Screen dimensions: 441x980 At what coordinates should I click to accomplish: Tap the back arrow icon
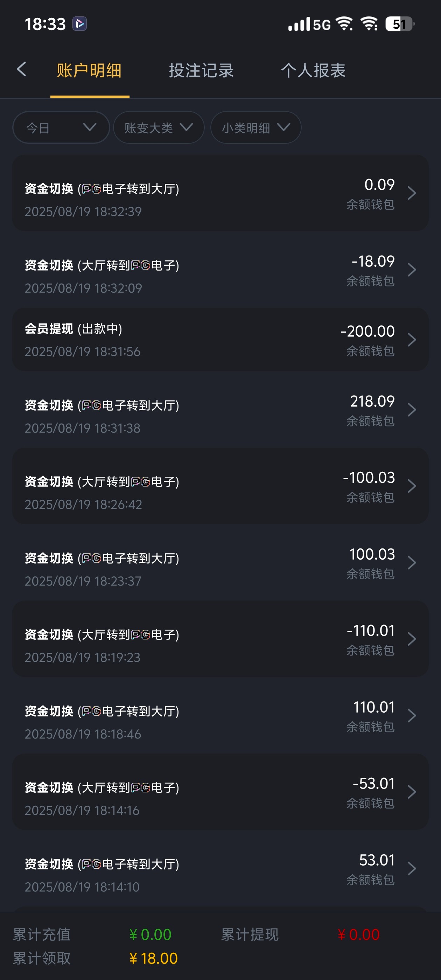22,70
